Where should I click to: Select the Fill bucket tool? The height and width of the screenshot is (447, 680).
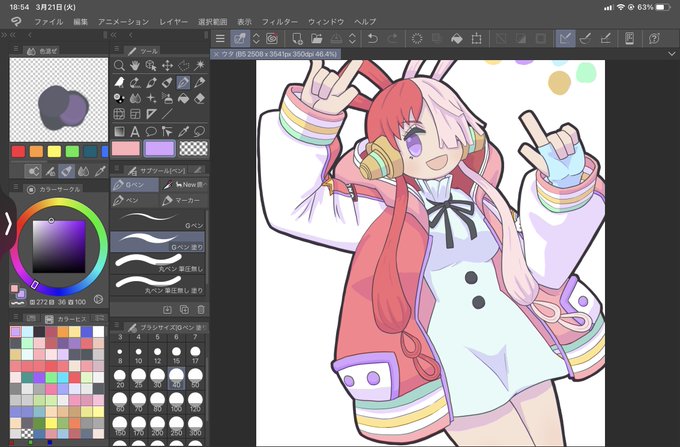(x=183, y=98)
